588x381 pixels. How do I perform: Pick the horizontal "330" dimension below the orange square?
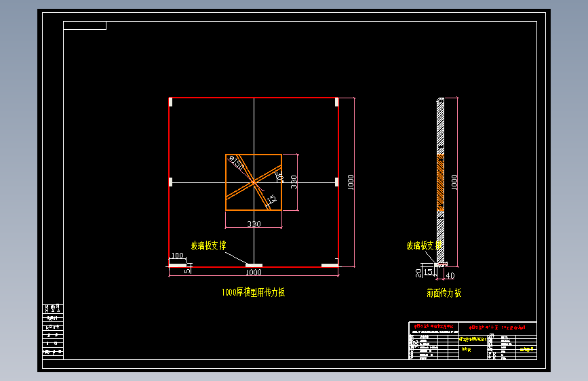point(254,224)
